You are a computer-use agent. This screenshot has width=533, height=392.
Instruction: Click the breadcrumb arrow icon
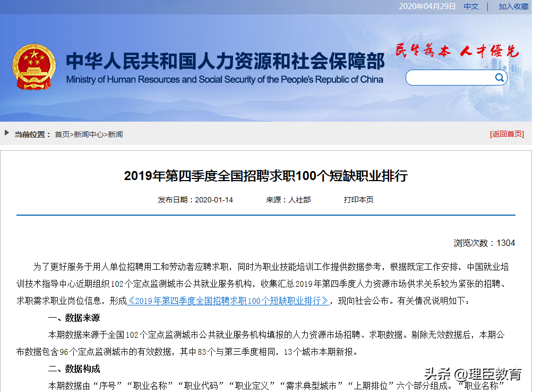coord(6,134)
